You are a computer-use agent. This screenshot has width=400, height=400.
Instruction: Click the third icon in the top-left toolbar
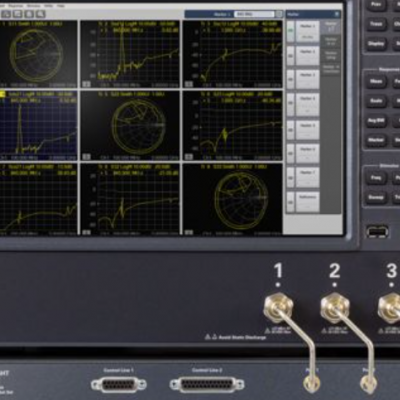(x=29, y=14)
